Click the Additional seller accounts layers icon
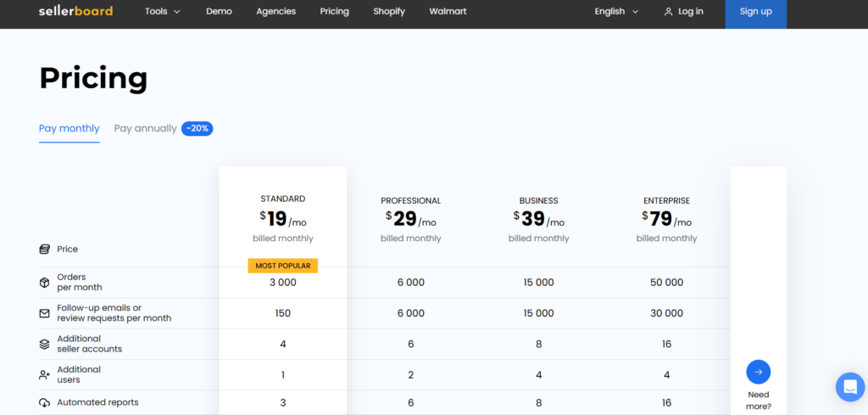Image resolution: width=868 pixels, height=415 pixels. (44, 344)
